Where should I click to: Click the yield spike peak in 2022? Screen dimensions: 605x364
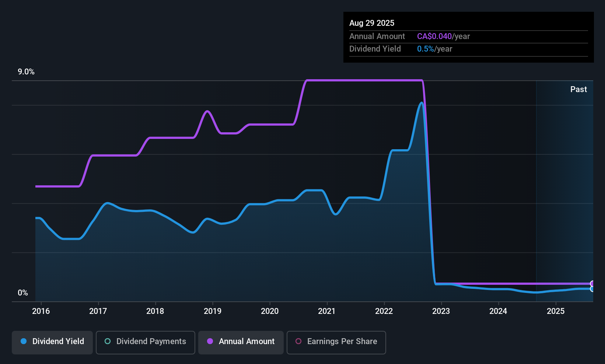[x=421, y=104]
